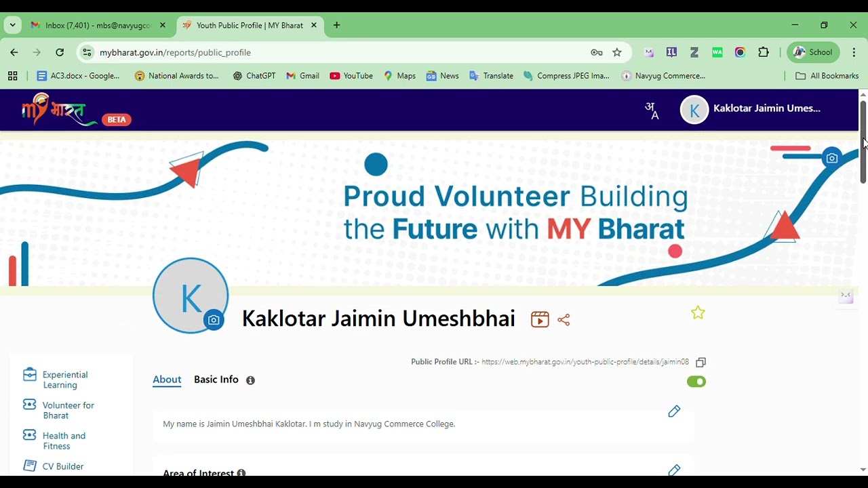The height and width of the screenshot is (488, 868).
Task: Copy the Public Profile URL
Action: point(701,363)
